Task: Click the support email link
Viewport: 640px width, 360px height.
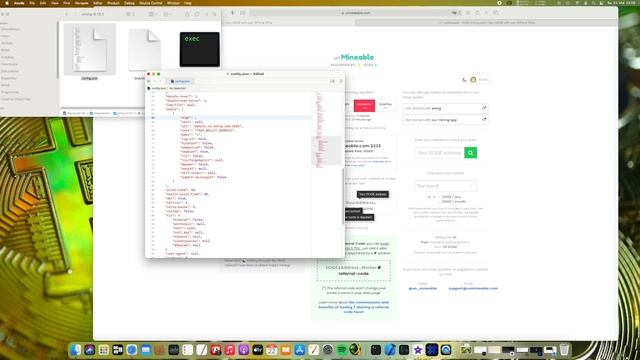Action: (473, 288)
